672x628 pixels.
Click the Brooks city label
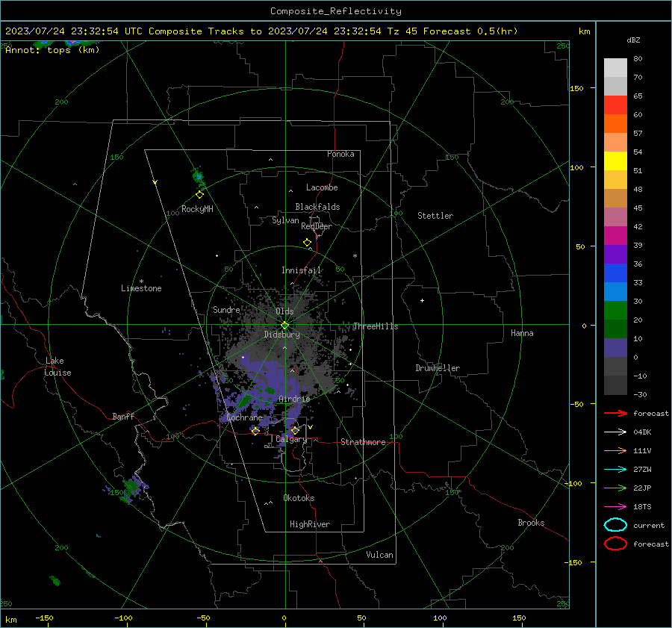(531, 523)
